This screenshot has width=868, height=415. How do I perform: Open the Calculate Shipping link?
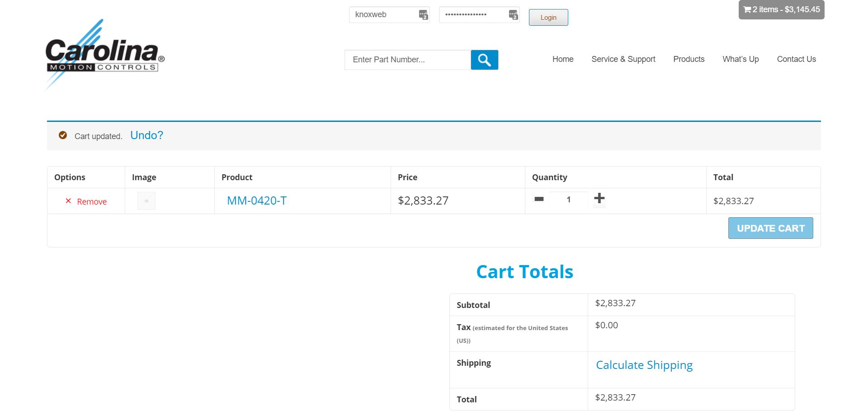pos(644,365)
